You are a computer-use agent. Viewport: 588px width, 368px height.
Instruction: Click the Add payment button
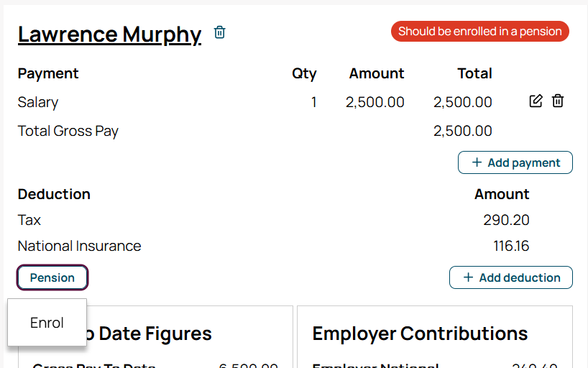tap(515, 162)
